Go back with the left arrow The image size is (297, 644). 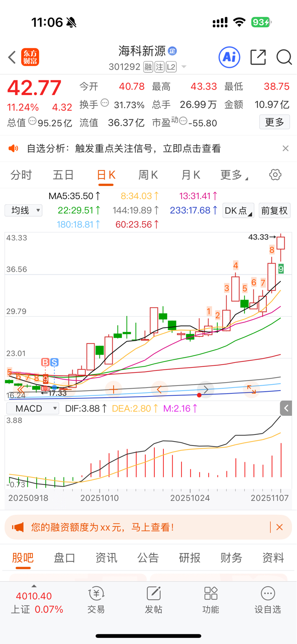click(12, 57)
